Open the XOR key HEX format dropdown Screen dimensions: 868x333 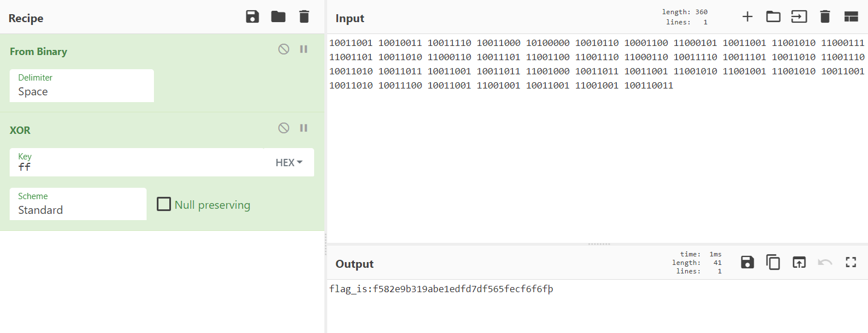(x=289, y=163)
